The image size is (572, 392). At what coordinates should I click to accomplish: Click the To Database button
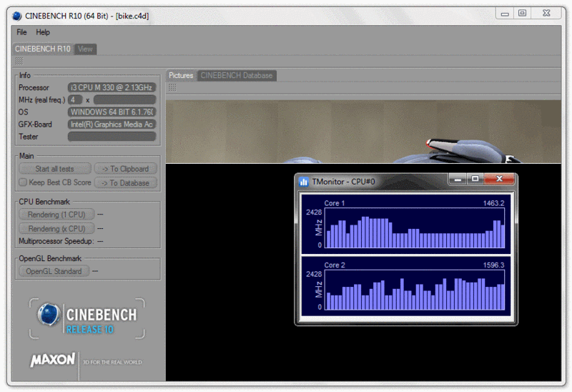126,183
